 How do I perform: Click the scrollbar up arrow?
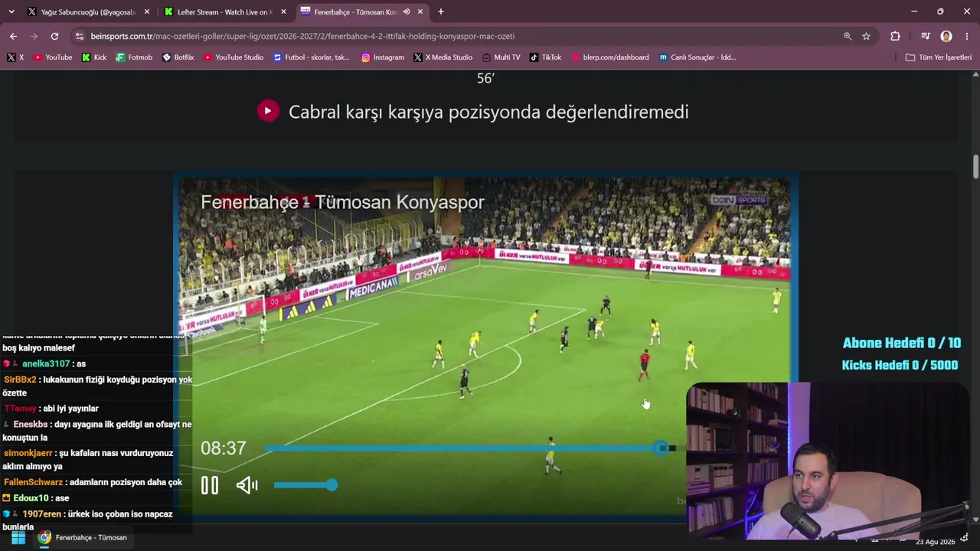[x=975, y=74]
